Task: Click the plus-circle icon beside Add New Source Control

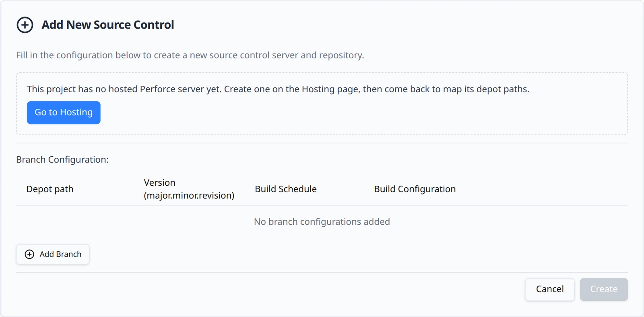Action: [x=25, y=25]
